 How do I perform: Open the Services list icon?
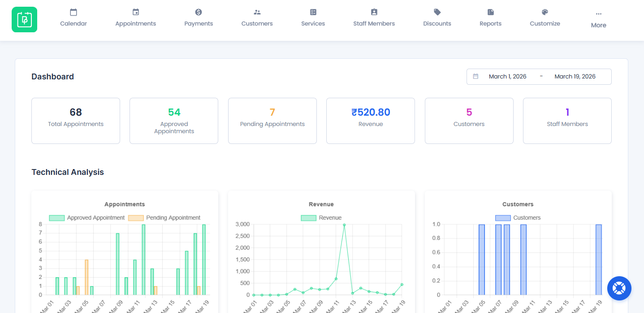pos(313,12)
